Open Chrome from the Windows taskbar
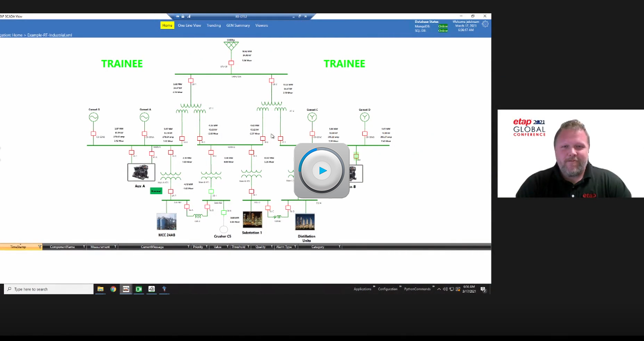 (113, 289)
